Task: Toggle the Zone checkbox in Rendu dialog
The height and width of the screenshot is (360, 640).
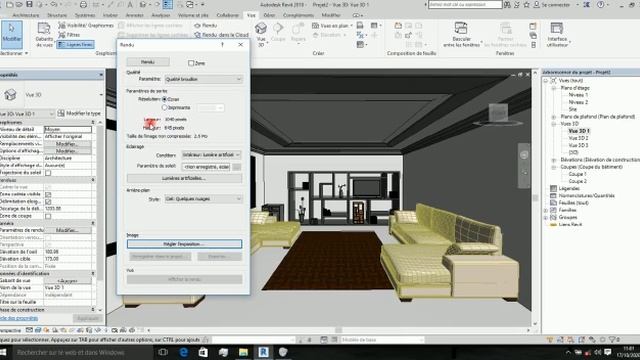Action: tap(191, 63)
